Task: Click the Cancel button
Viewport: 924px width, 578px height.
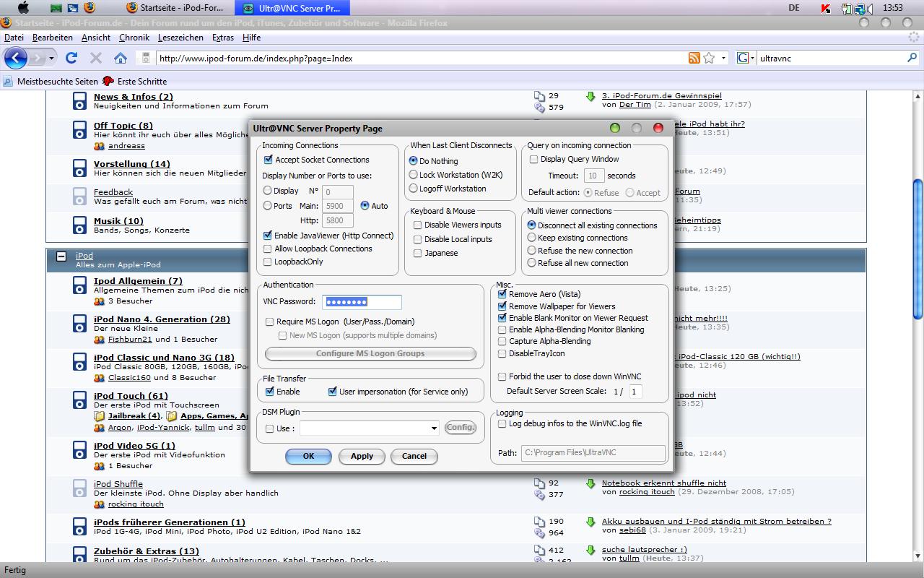Action: (414, 456)
